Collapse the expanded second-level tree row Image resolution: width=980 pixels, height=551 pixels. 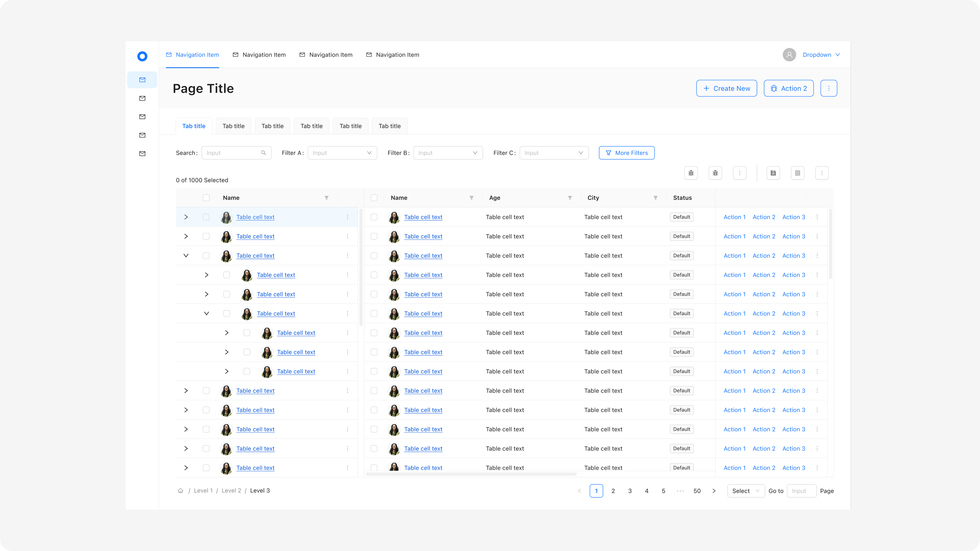(207, 313)
